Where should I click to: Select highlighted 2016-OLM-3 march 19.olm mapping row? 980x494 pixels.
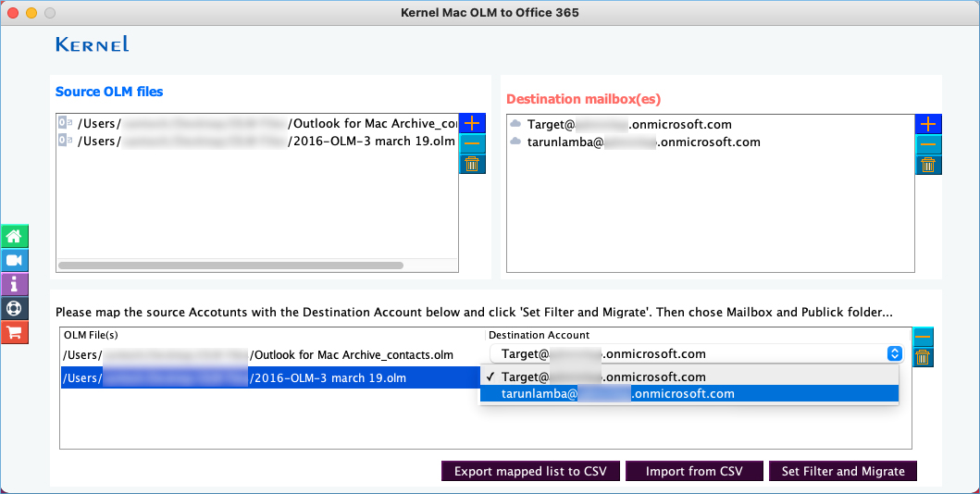point(272,377)
